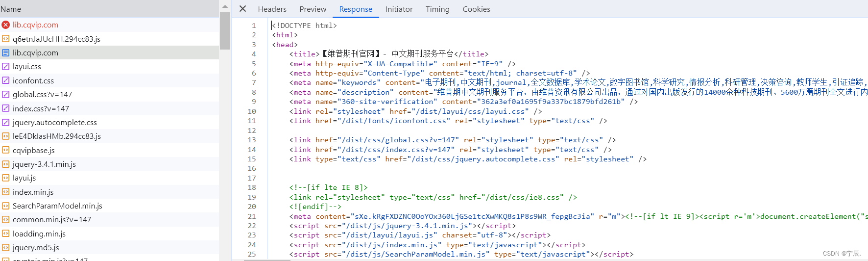Image resolution: width=868 pixels, height=261 pixels.
Task: Show the Timing tab
Action: [437, 9]
